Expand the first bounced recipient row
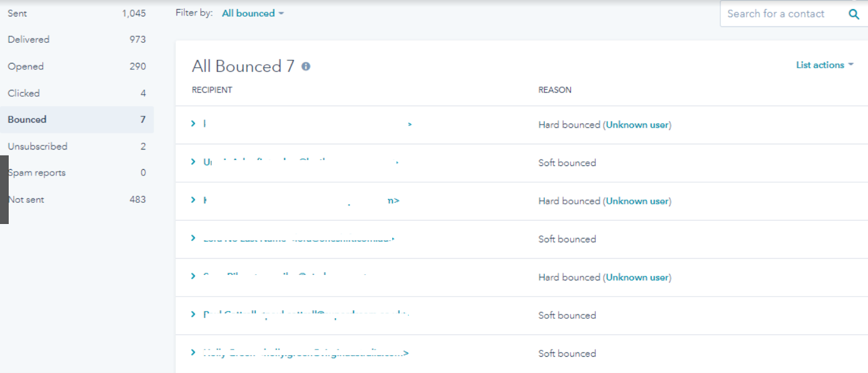Screen dimensions: 868x373 click(193, 124)
